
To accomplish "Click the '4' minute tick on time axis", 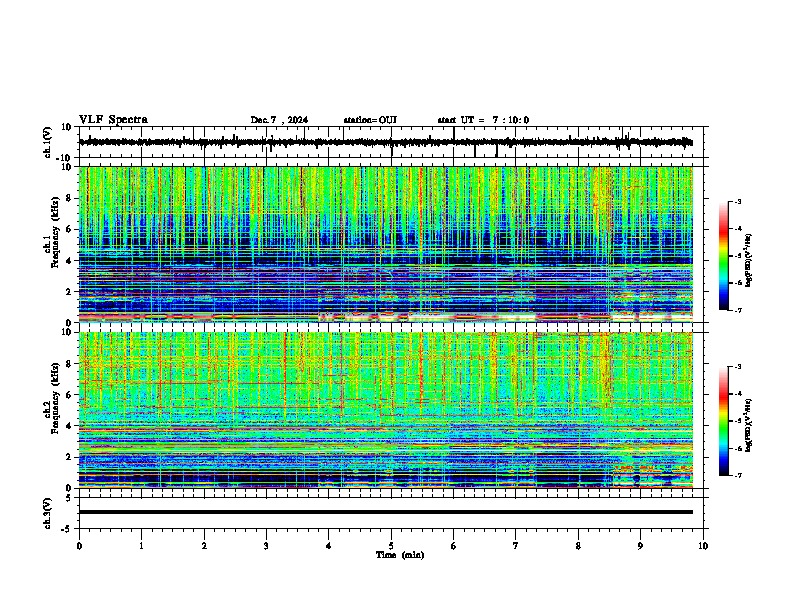I will pyautogui.click(x=329, y=546).
